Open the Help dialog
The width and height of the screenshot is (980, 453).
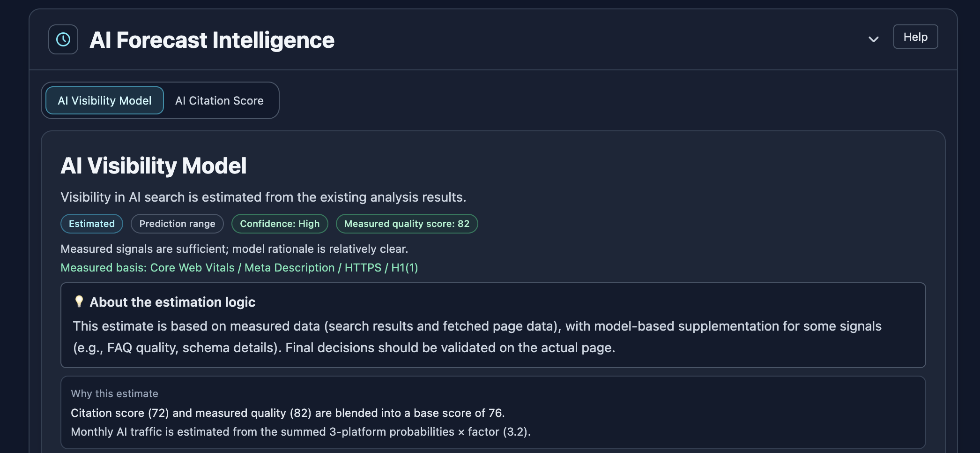coord(915,37)
